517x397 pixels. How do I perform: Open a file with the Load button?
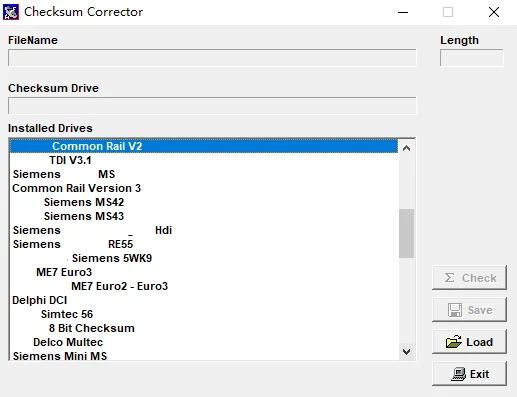pyautogui.click(x=469, y=342)
